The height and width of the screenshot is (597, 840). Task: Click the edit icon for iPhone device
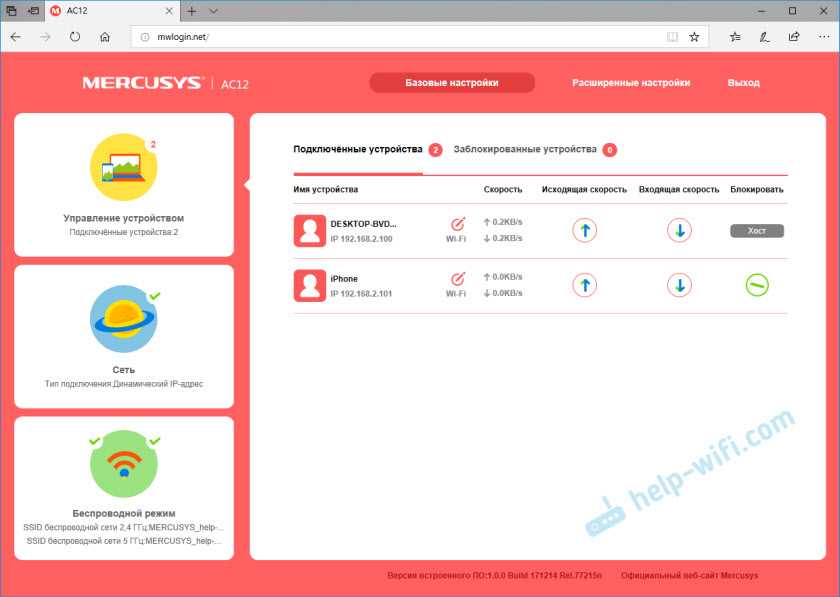pos(457,279)
